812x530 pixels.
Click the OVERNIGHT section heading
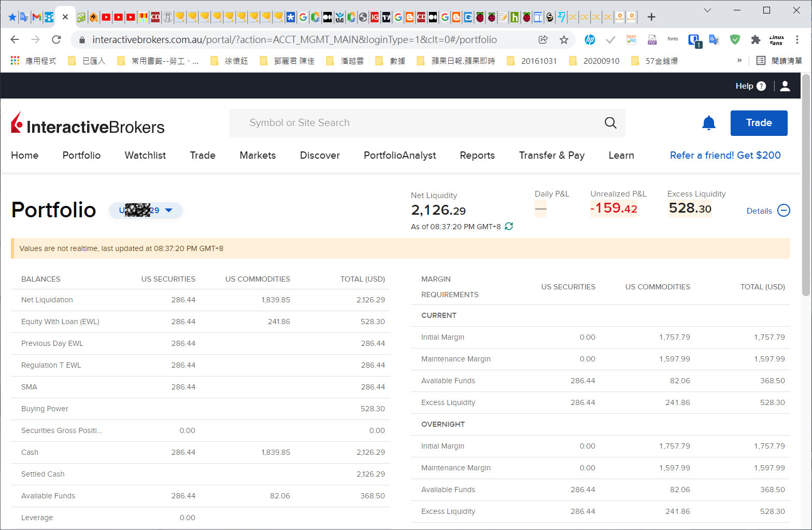443,424
